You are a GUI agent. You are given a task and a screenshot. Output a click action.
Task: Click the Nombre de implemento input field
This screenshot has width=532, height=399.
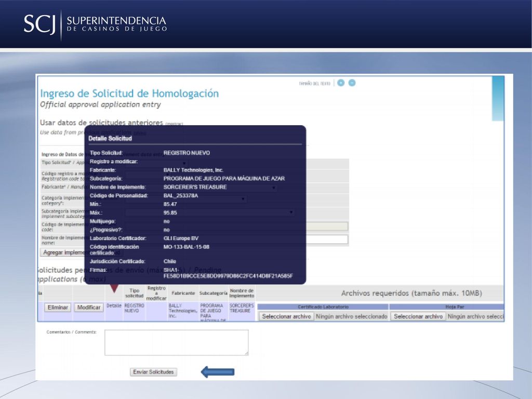tap(327, 240)
